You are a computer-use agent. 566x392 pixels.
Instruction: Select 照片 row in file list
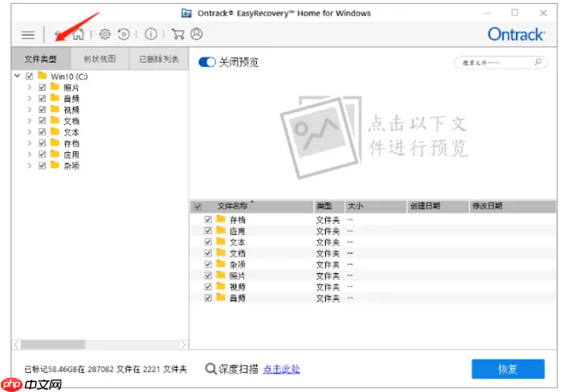tap(373, 275)
